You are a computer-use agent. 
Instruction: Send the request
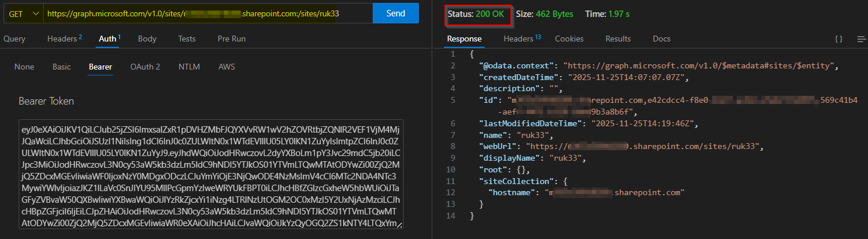click(395, 13)
